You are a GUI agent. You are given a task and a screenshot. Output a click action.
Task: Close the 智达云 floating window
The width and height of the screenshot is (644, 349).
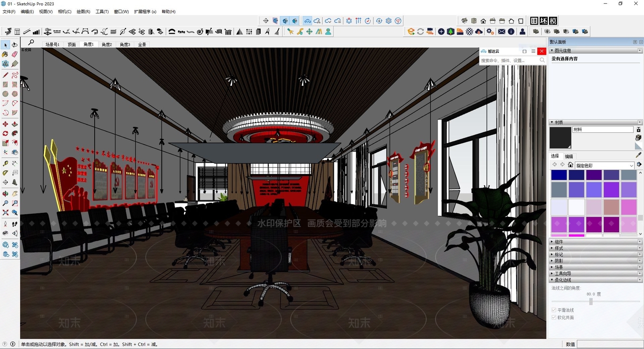542,51
